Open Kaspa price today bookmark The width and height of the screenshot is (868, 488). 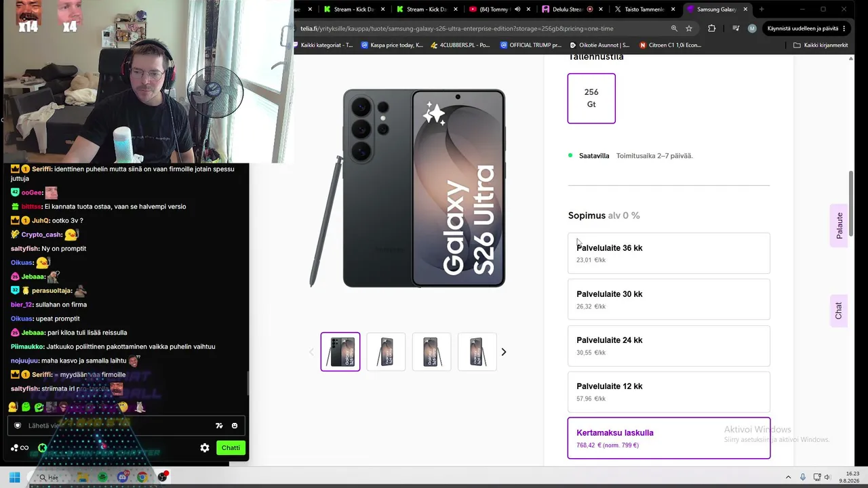(392, 45)
